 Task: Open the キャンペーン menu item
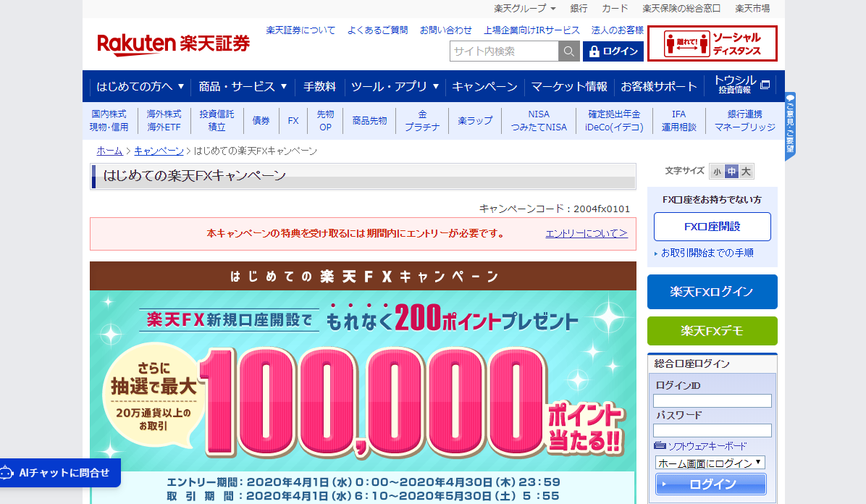484,86
